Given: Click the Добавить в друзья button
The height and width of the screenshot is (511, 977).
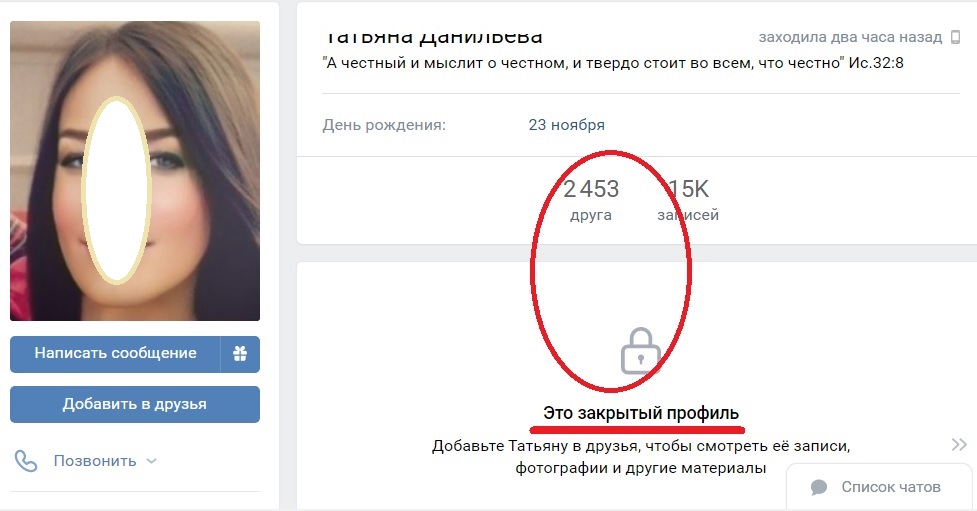Looking at the screenshot, I should 135,404.
